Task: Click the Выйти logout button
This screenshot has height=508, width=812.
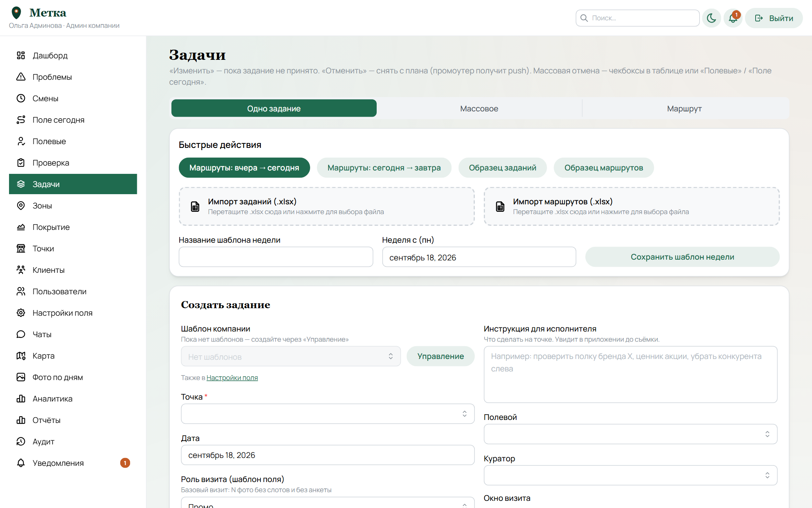Action: coord(774,18)
